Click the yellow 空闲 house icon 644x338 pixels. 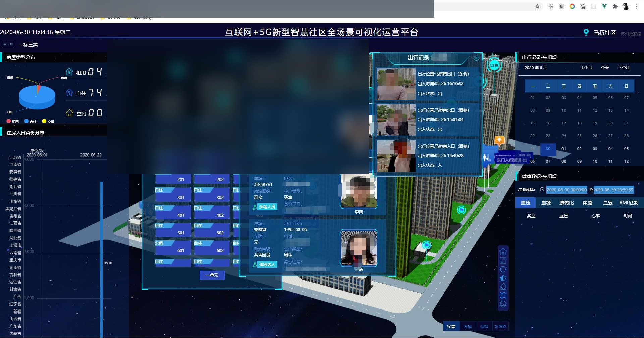(69, 113)
